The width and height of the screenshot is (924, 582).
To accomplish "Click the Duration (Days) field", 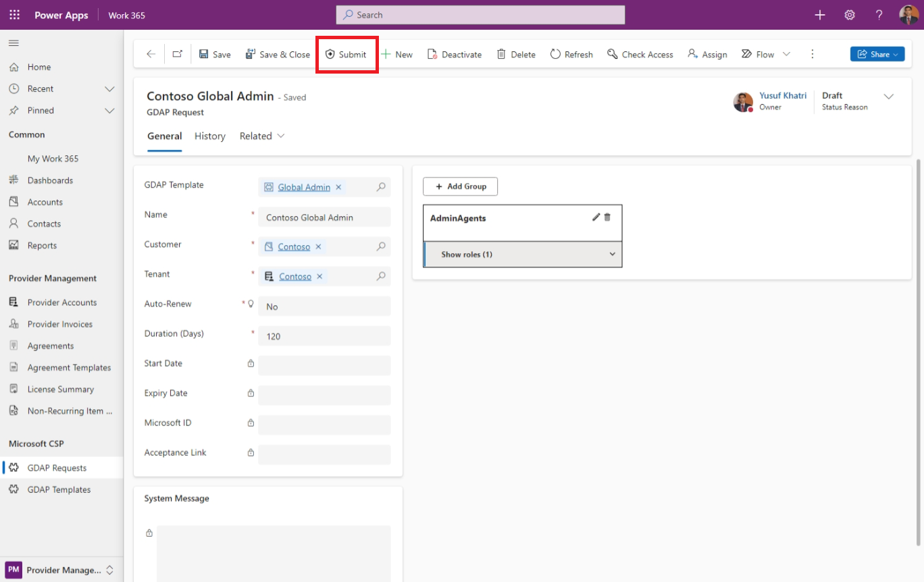I will pyautogui.click(x=324, y=336).
